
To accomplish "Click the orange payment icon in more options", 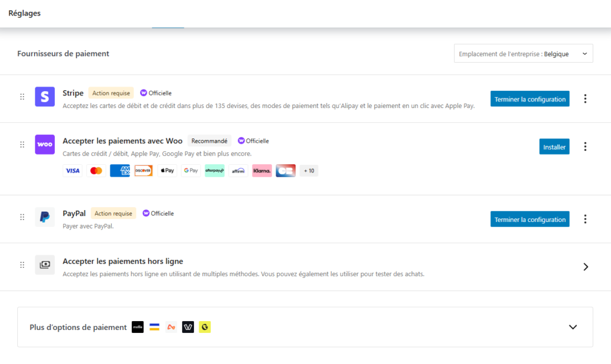I will [x=171, y=327].
